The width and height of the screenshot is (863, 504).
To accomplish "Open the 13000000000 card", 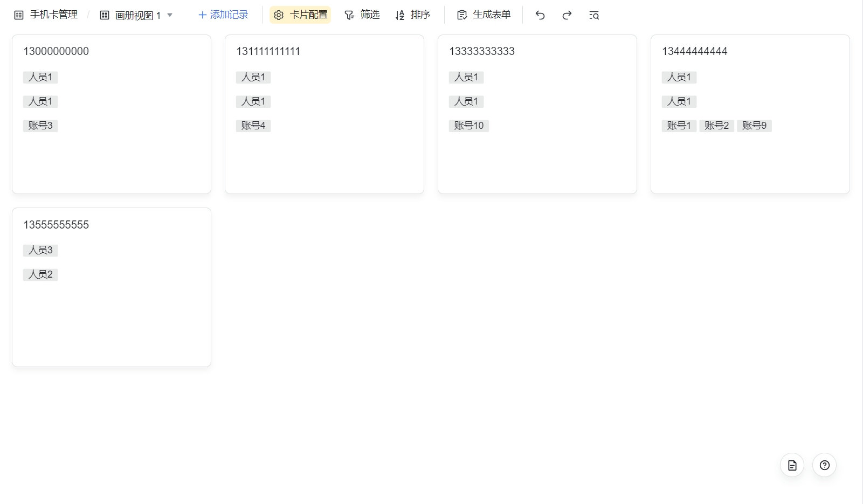I will [112, 114].
